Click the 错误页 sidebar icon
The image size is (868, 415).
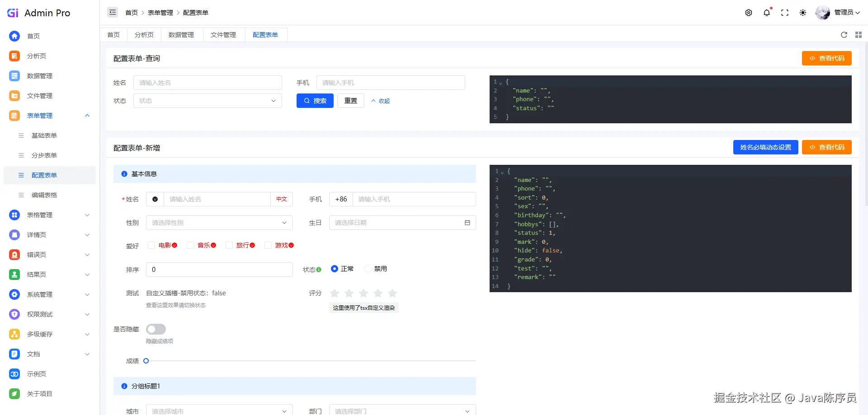click(14, 255)
